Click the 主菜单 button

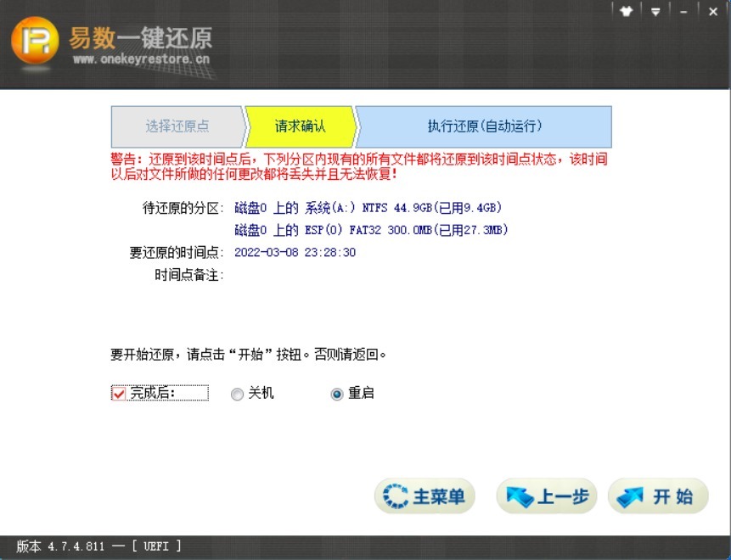[425, 496]
